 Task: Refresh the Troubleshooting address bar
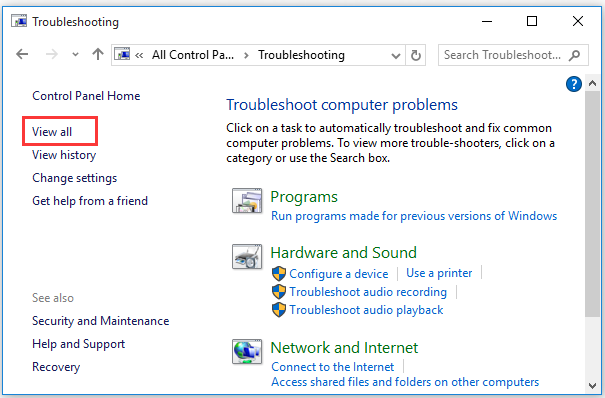coord(416,55)
